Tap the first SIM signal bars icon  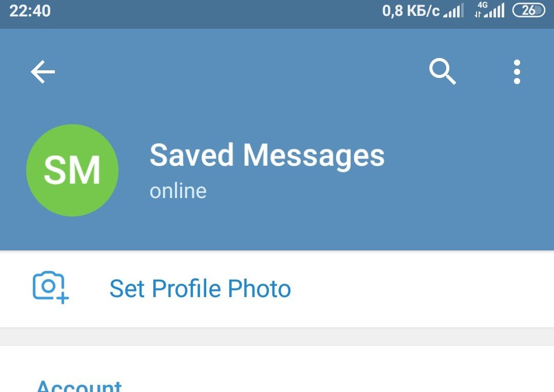453,11
